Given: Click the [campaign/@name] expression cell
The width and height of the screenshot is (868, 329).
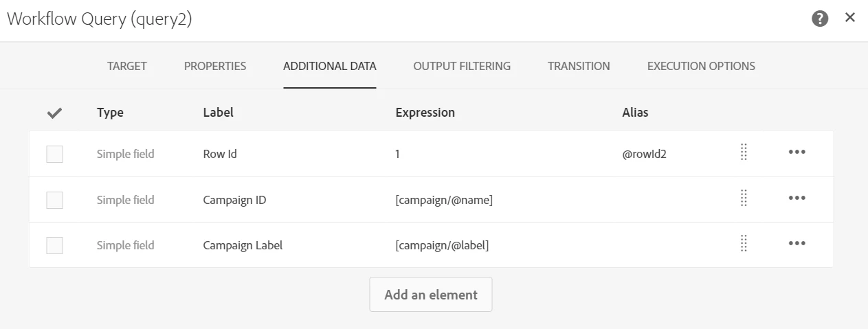Looking at the screenshot, I should point(444,200).
